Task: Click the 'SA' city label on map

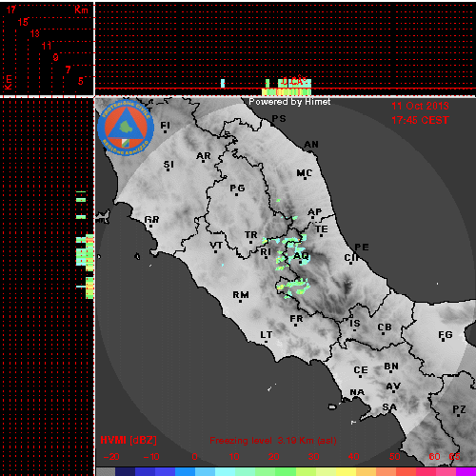Action: pyautogui.click(x=389, y=407)
